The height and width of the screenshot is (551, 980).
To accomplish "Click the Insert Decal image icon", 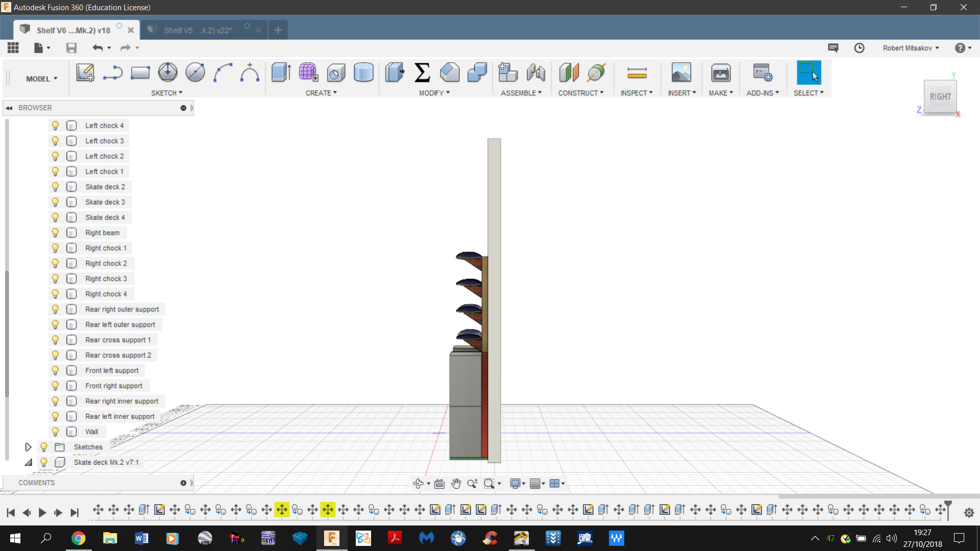I will (x=681, y=72).
